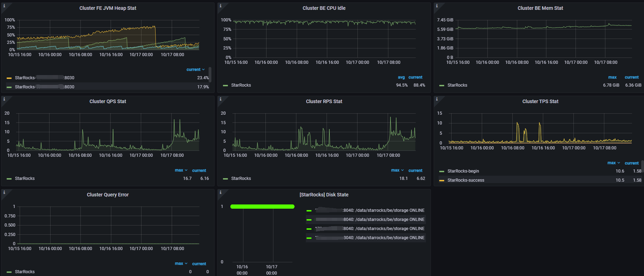Viewport: 644px width, 276px height.
Task: Click info icon on Cluster Query Error panel
Action: coord(4,193)
